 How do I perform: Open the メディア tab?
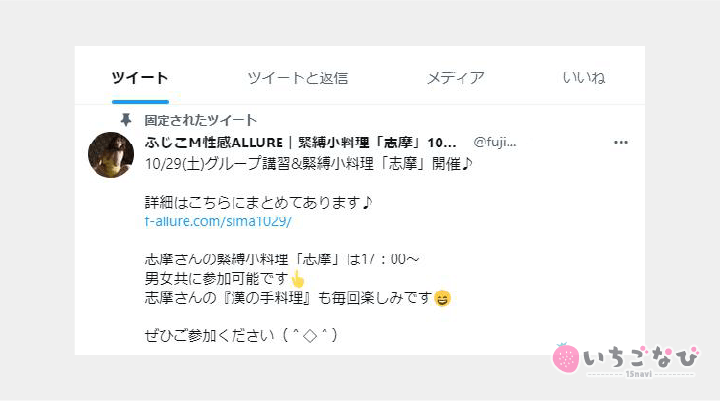click(456, 78)
